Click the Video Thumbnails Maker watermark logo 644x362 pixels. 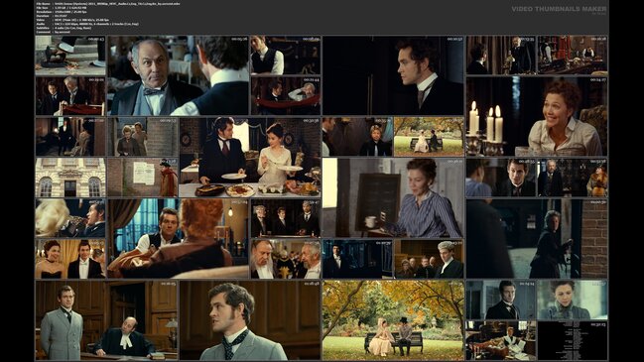point(559,9)
